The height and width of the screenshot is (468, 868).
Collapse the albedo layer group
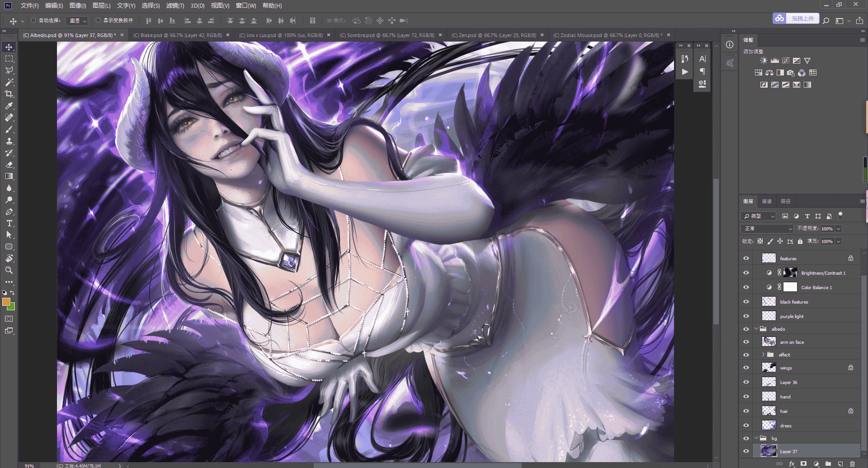pyautogui.click(x=756, y=329)
